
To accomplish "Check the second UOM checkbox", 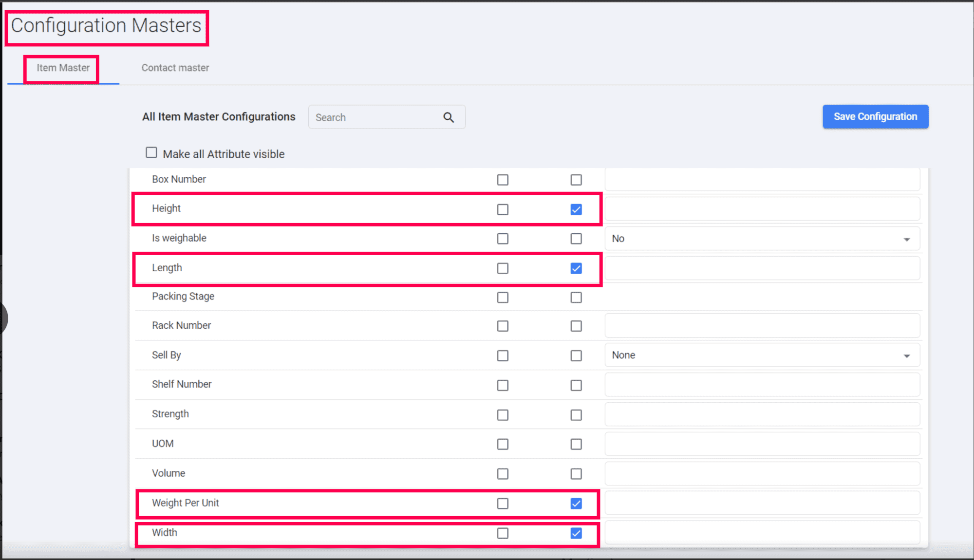I will 576,444.
